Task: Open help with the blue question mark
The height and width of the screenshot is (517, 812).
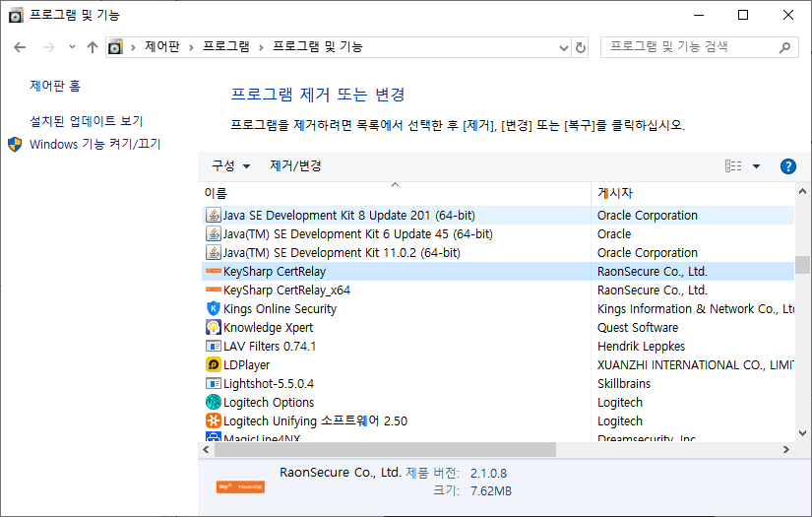Action: point(787,166)
